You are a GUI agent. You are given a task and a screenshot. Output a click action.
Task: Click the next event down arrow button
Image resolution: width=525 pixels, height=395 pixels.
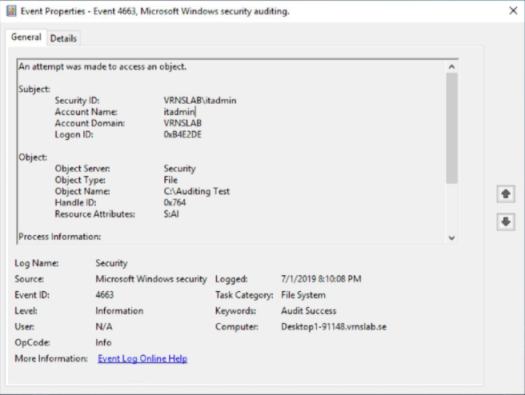point(506,222)
